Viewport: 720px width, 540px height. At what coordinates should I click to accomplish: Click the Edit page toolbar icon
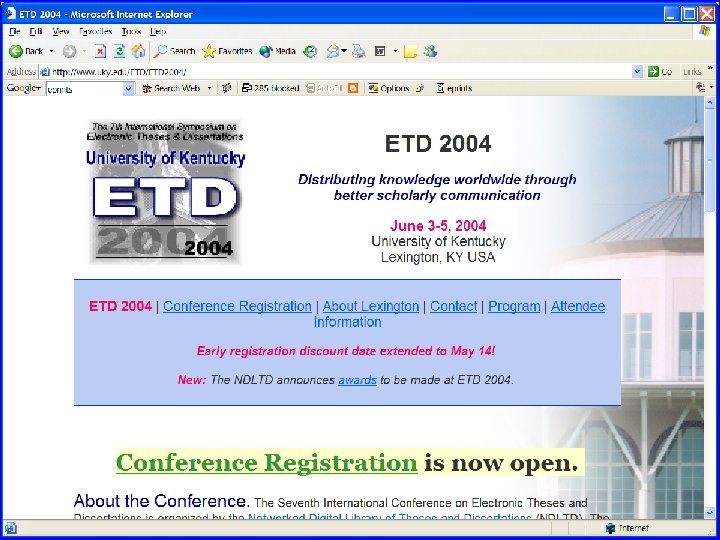click(x=380, y=51)
